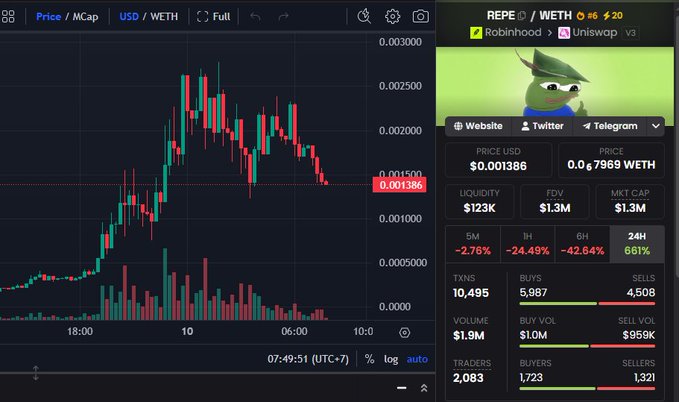The image size is (679, 402).
Task: Click the vertical resize arrows icon
Action: pyautogui.click(x=36, y=373)
